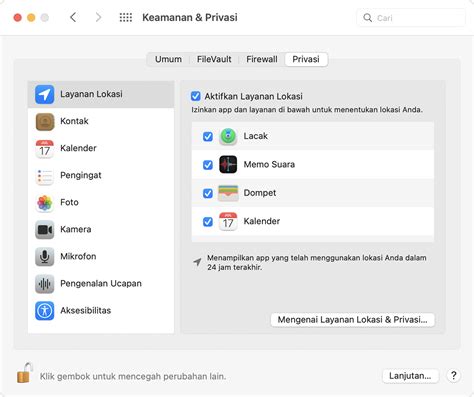The height and width of the screenshot is (397, 474).
Task: Click the Memo Suara name in app list
Action: point(269,164)
